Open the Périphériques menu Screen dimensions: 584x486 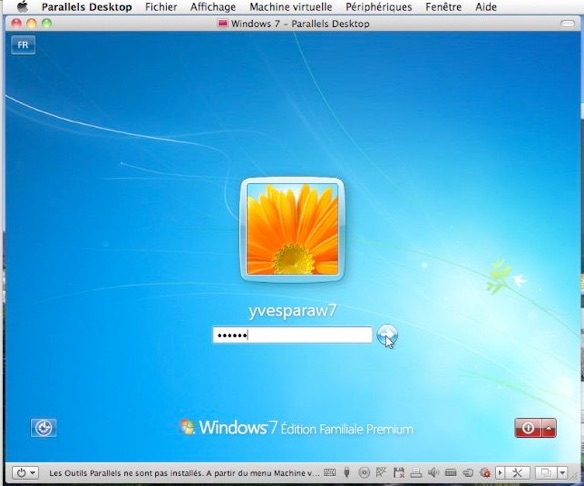point(378,7)
